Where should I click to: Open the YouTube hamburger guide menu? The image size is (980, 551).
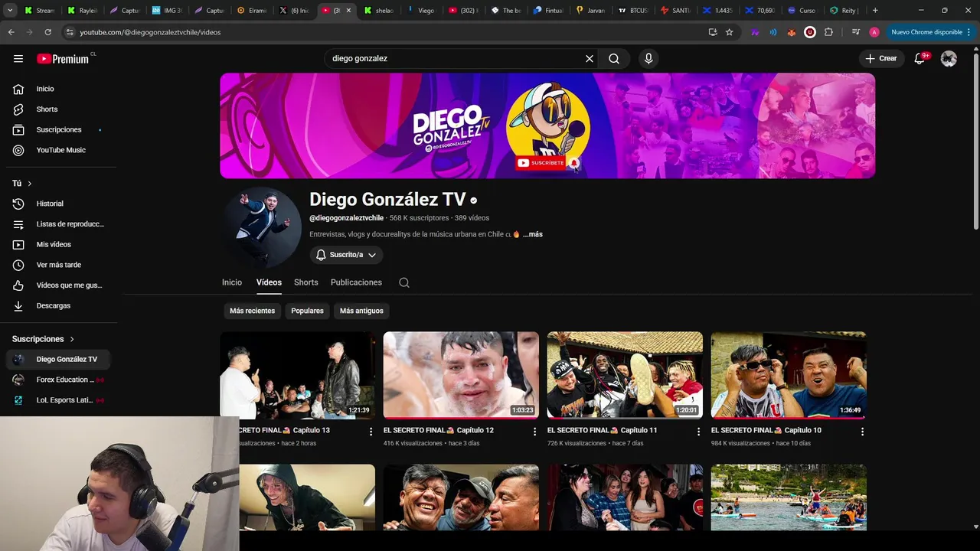pos(18,59)
